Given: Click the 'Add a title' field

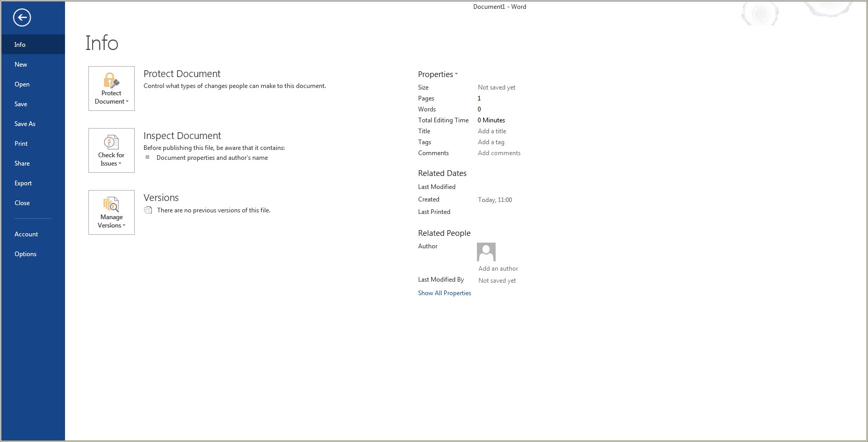Looking at the screenshot, I should 492,131.
